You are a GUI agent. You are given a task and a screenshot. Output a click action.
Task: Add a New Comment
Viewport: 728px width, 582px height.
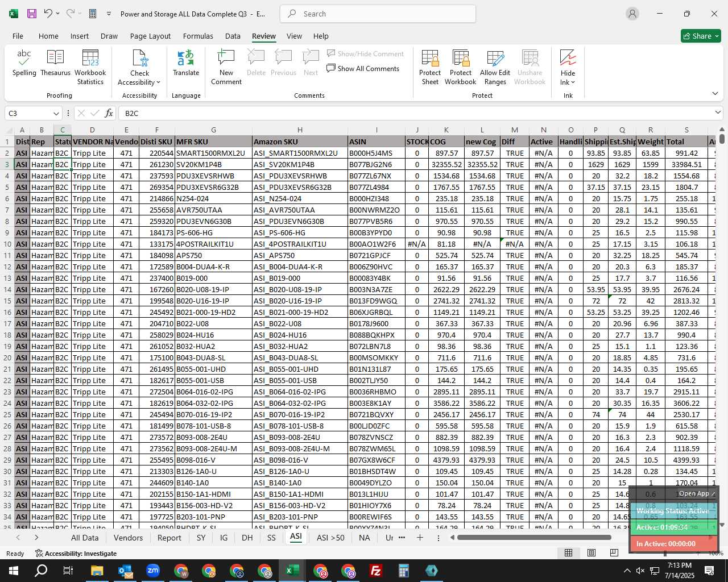click(226, 67)
